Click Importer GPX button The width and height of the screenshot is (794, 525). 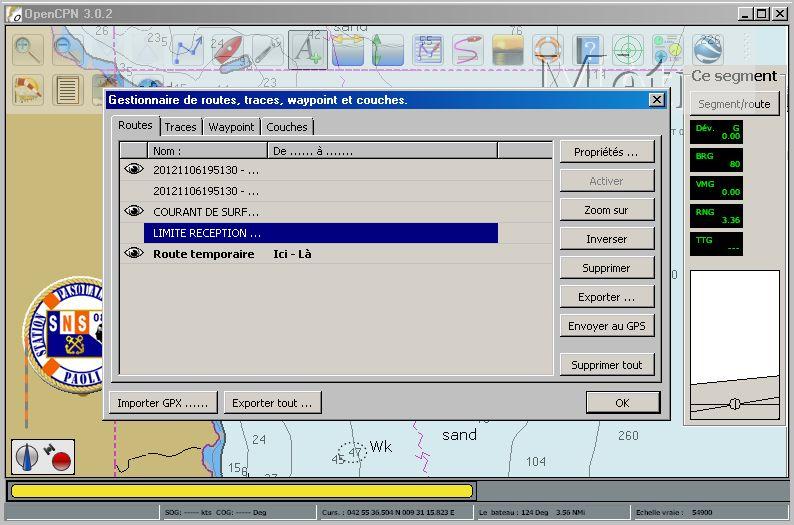click(x=162, y=403)
